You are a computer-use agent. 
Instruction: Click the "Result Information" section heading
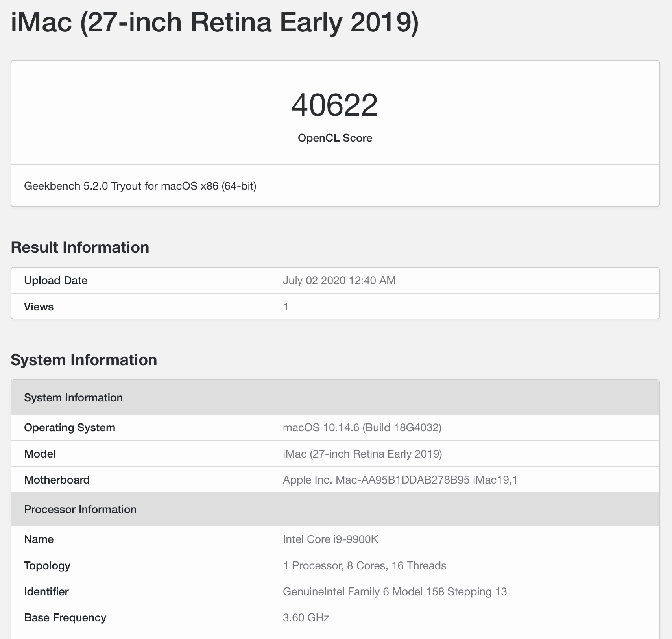(x=80, y=247)
